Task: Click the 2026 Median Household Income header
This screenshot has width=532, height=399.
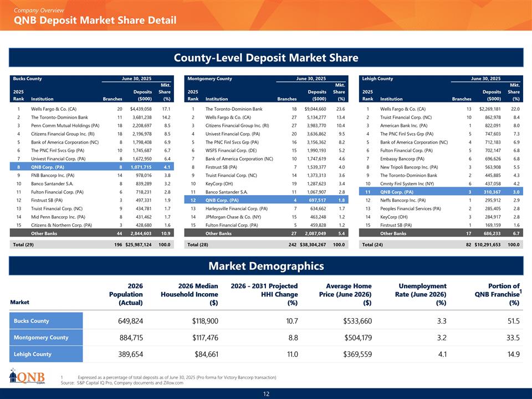Action: [x=190, y=294]
